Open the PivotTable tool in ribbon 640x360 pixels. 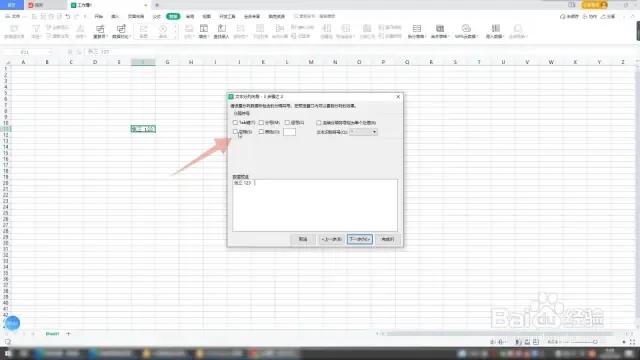click(14, 31)
